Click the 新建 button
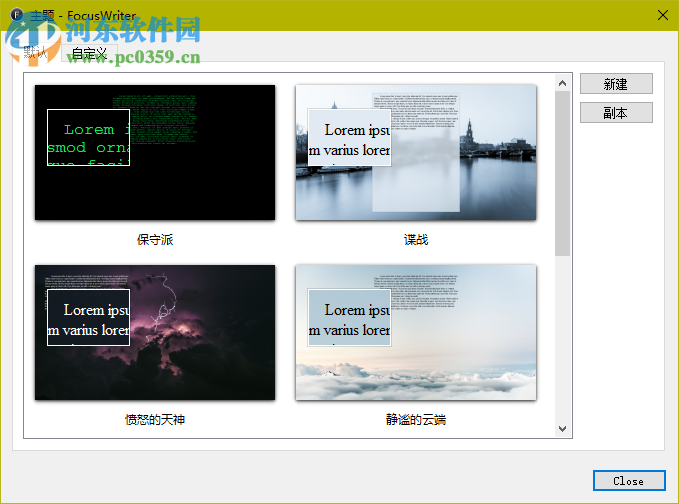The height and width of the screenshot is (504, 679). (616, 84)
